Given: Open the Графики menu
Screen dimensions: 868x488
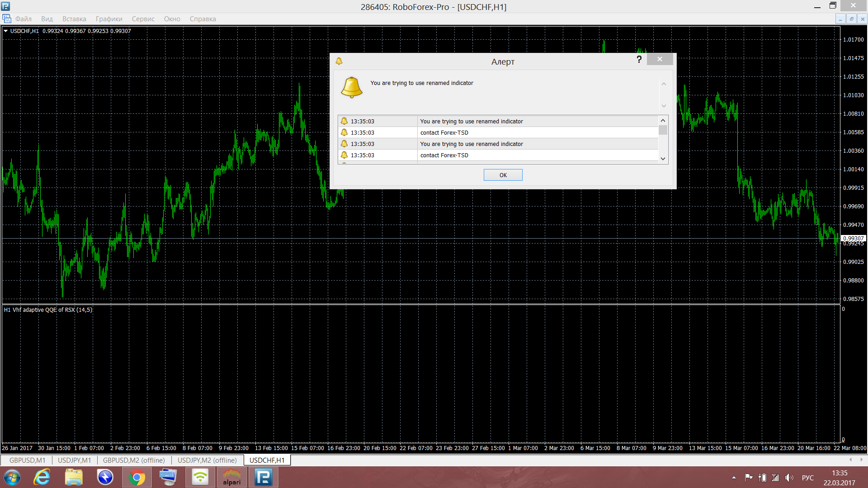Looking at the screenshot, I should [108, 19].
